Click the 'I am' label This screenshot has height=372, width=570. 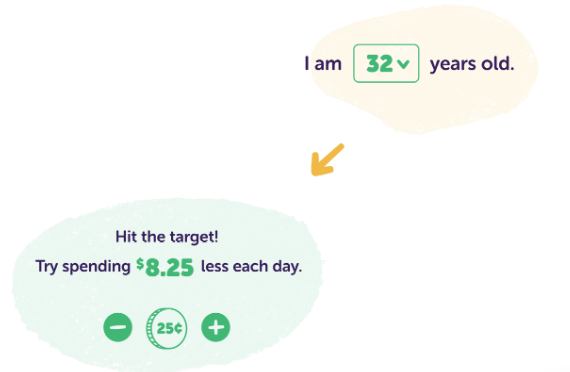tap(323, 64)
